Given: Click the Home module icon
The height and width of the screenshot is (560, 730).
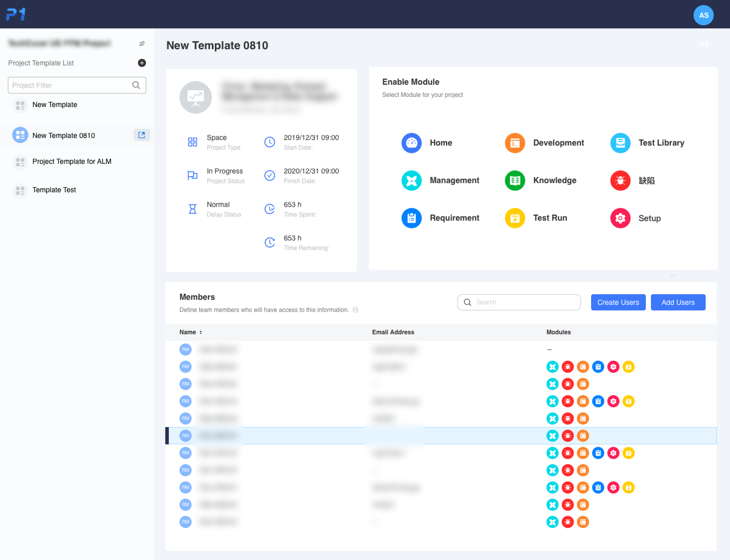Looking at the screenshot, I should (x=411, y=143).
